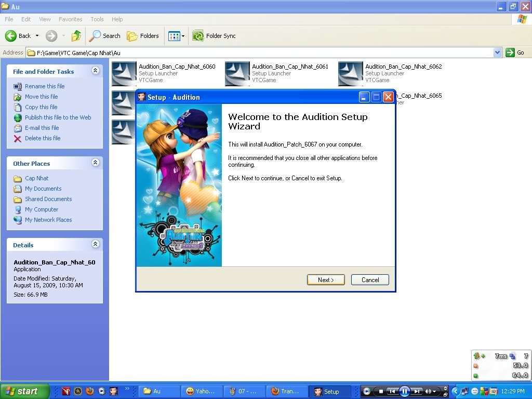Click Next in the Audition Setup wizard
Image resolution: width=532 pixels, height=399 pixels.
coord(326,280)
